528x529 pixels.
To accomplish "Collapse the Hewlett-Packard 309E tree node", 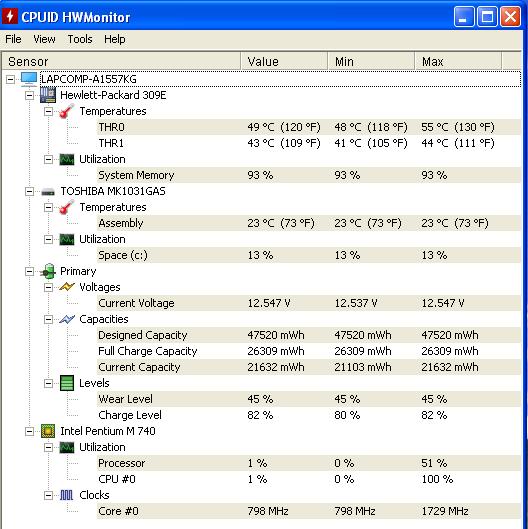I will [x=29, y=95].
